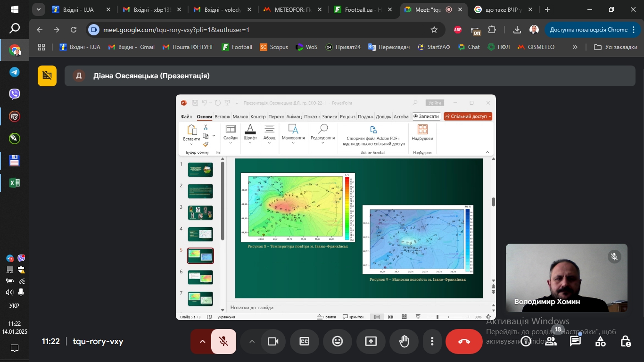Open the Scopus bookmark
The width and height of the screenshot is (644, 362).
coord(274,47)
